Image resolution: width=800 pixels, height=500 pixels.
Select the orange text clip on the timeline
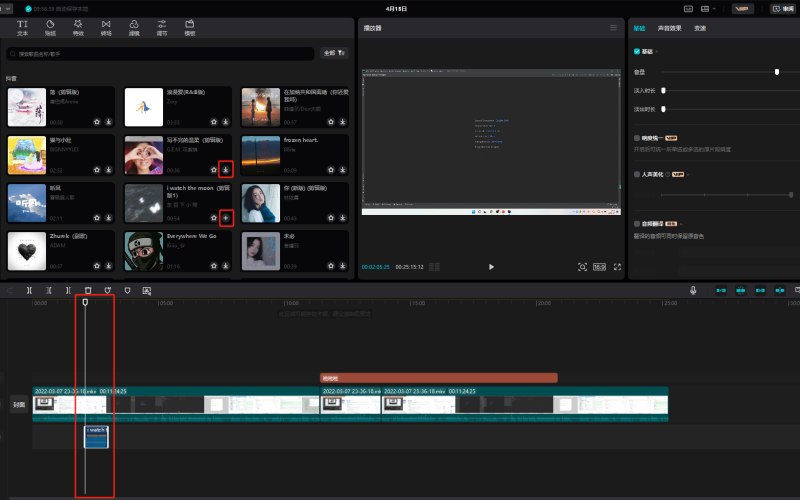click(439, 378)
